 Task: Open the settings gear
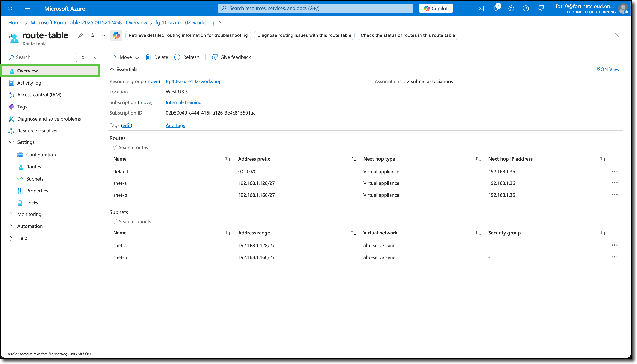click(511, 8)
